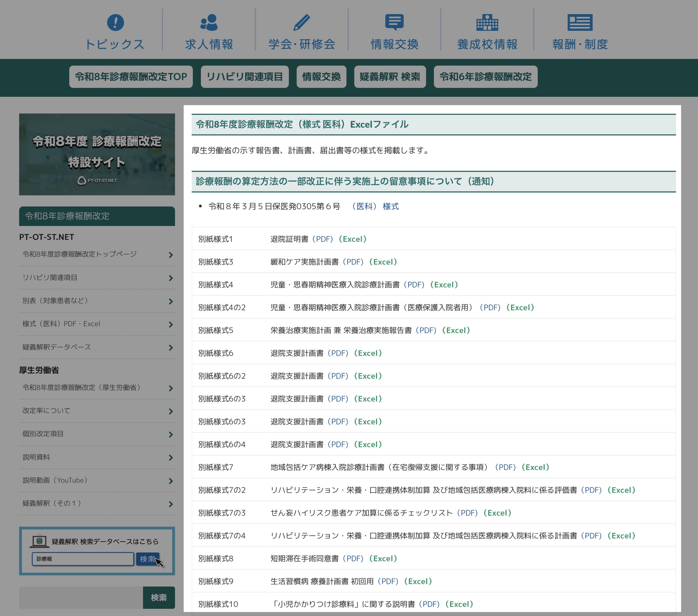
Task: Open the 令和8年診療報酬改定TOP tab
Action: [131, 77]
